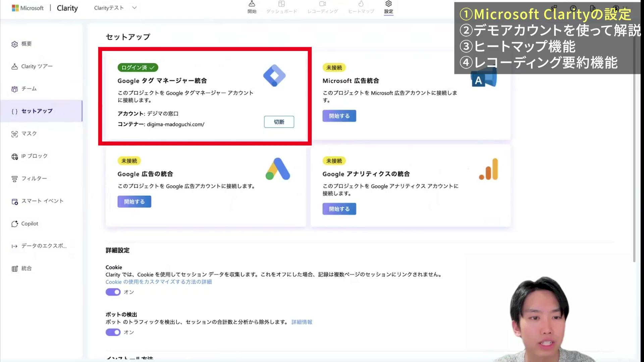This screenshot has width=644, height=362.
Task: Click the Google Tag Manager logo
Action: (274, 76)
